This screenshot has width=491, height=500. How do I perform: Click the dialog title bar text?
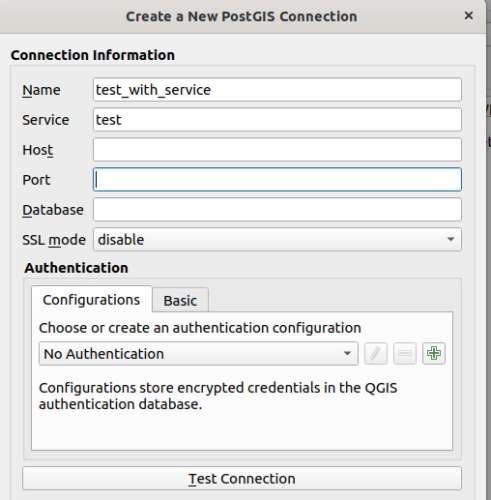241,16
